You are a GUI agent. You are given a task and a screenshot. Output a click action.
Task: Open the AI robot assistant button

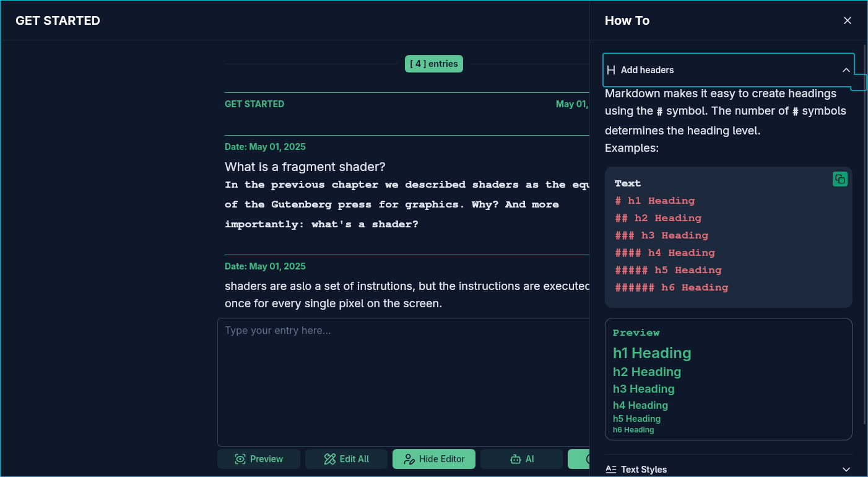point(521,459)
